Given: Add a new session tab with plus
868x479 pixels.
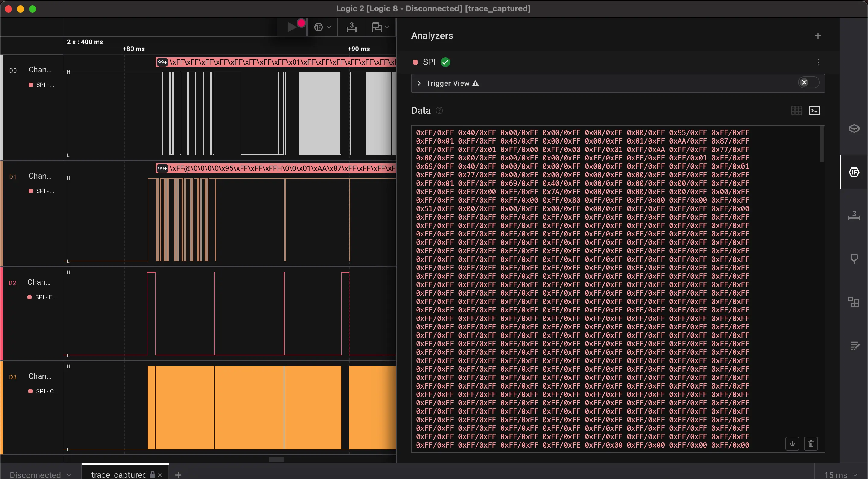Looking at the screenshot, I should point(178,475).
